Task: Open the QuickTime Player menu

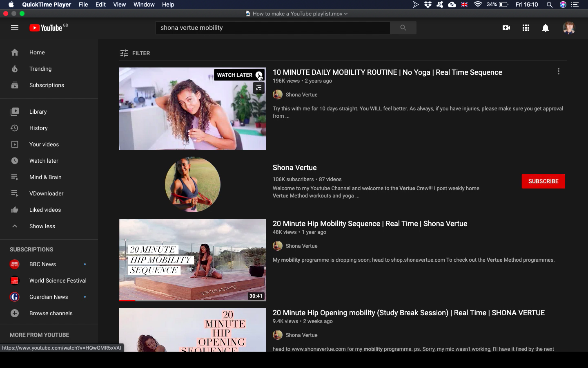Action: 47,4
